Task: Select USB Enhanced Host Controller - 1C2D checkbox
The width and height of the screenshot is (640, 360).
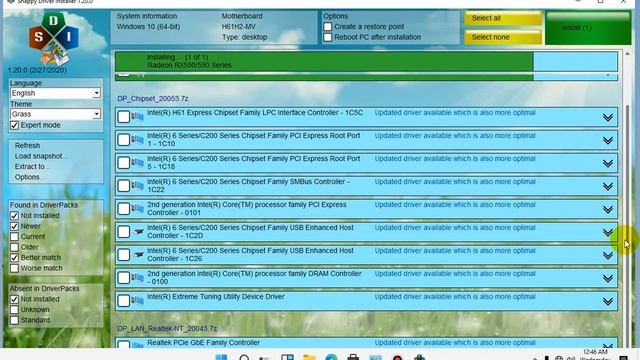Action: pos(123,232)
